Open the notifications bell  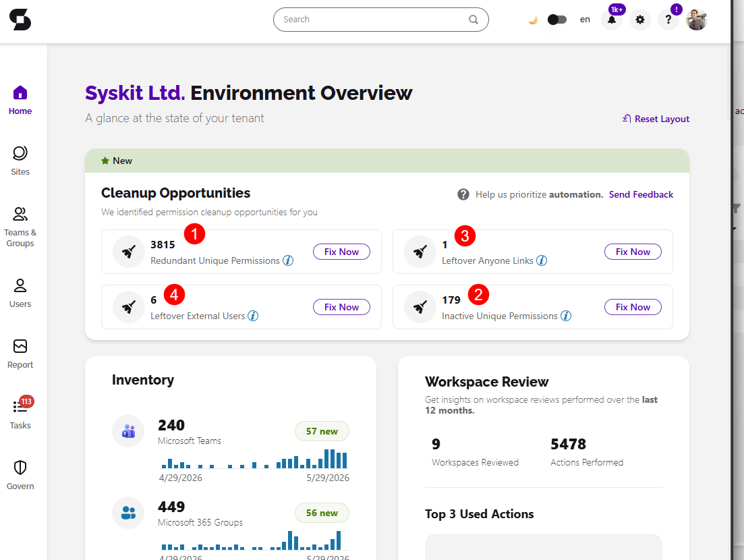[612, 20]
